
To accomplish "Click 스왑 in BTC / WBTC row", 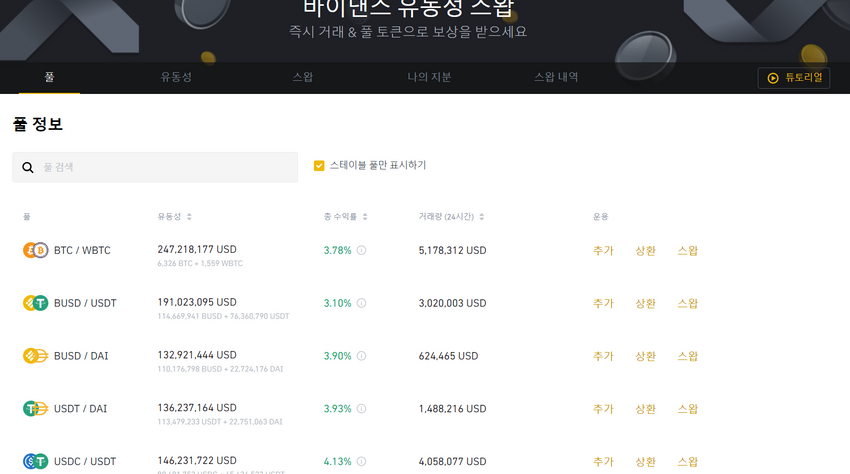I will (687, 251).
